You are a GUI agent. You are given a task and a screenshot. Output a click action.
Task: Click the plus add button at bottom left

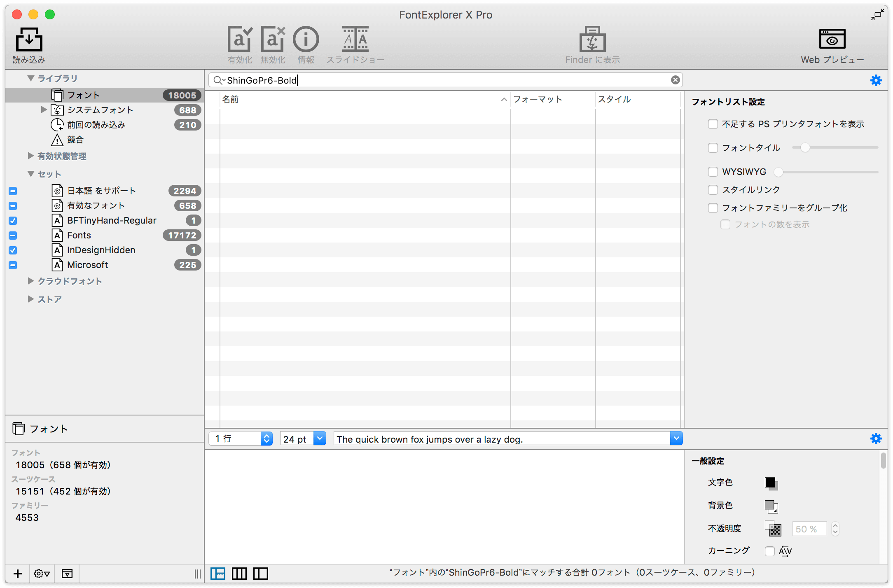coord(18,574)
